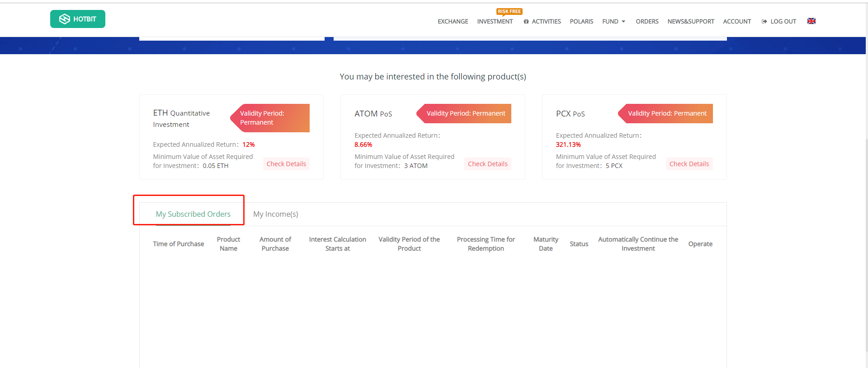Click Automatically Continue the Investment header

pos(638,244)
